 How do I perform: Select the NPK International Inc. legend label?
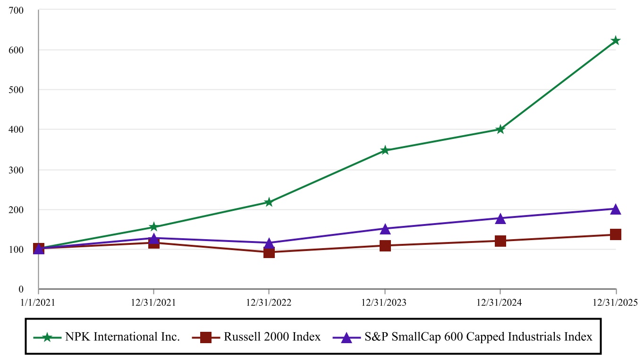123,337
